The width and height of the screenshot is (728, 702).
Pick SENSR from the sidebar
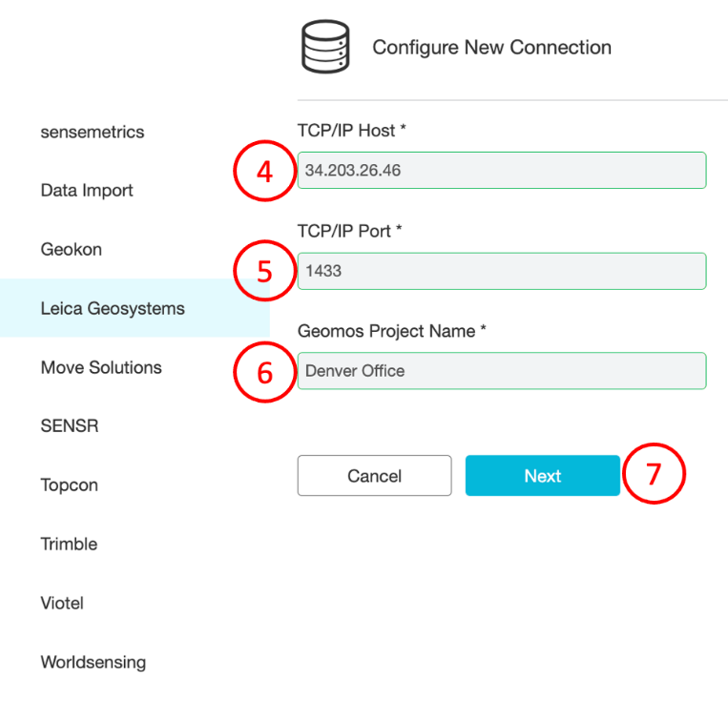tap(70, 426)
